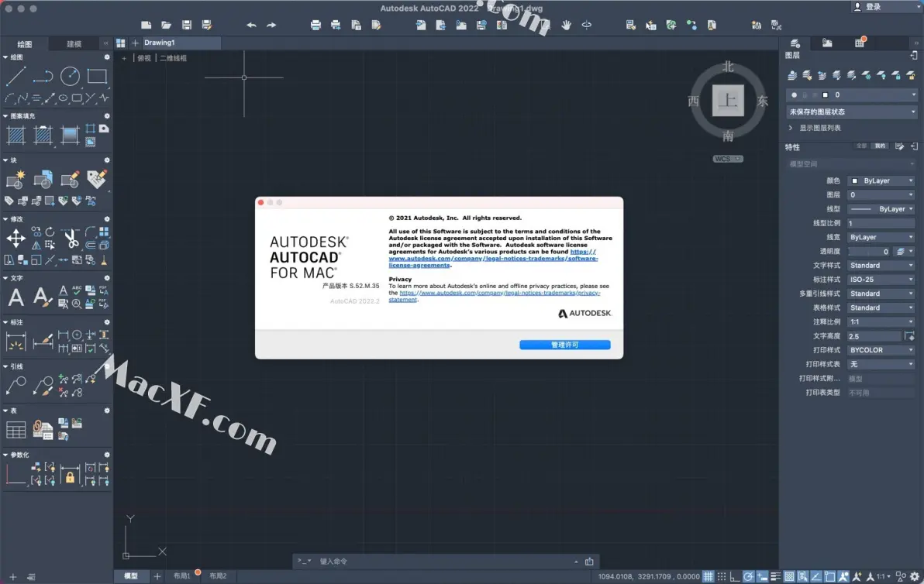Toggle lineweight display in status bar
This screenshot has height=584, width=924.
pyautogui.click(x=775, y=576)
